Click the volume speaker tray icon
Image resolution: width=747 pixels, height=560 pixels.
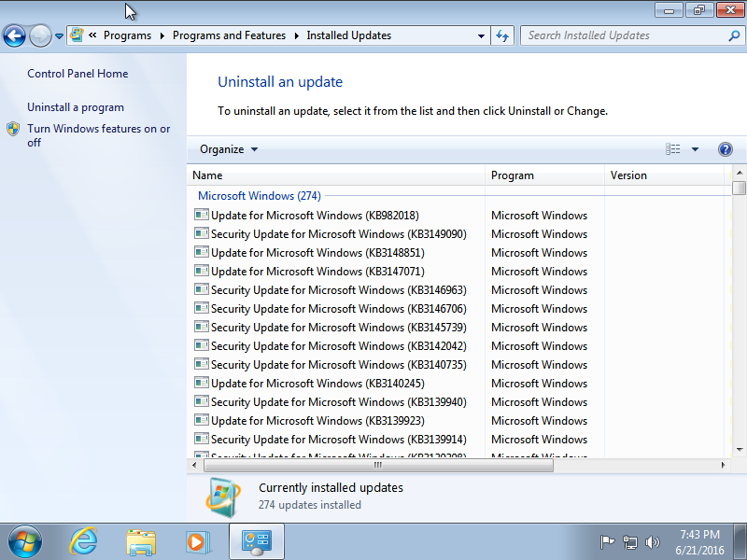[652, 542]
